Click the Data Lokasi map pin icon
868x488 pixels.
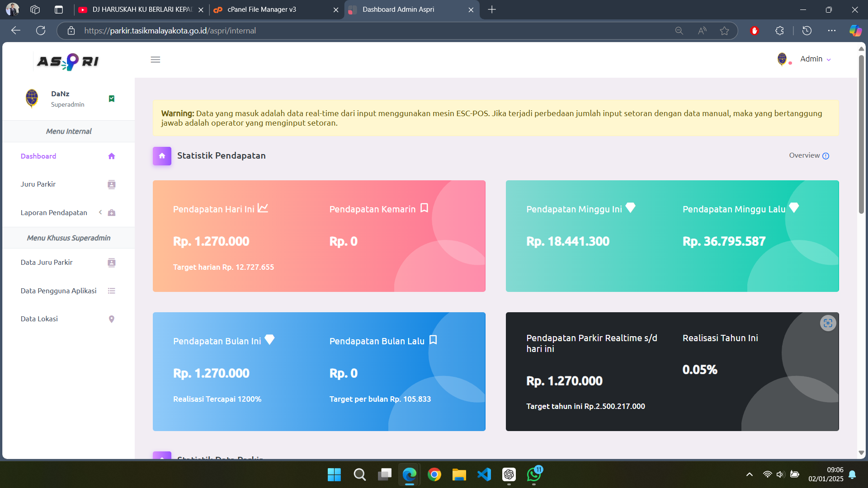point(112,319)
